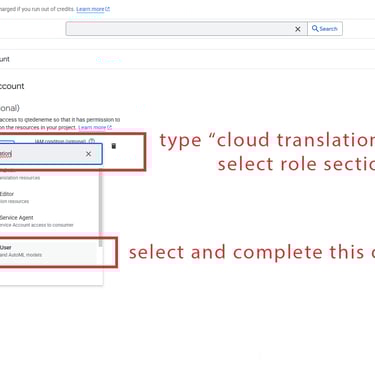Screen dimensions: 375x375
Task: Delete the role row using the trash icon
Action: [x=114, y=146]
